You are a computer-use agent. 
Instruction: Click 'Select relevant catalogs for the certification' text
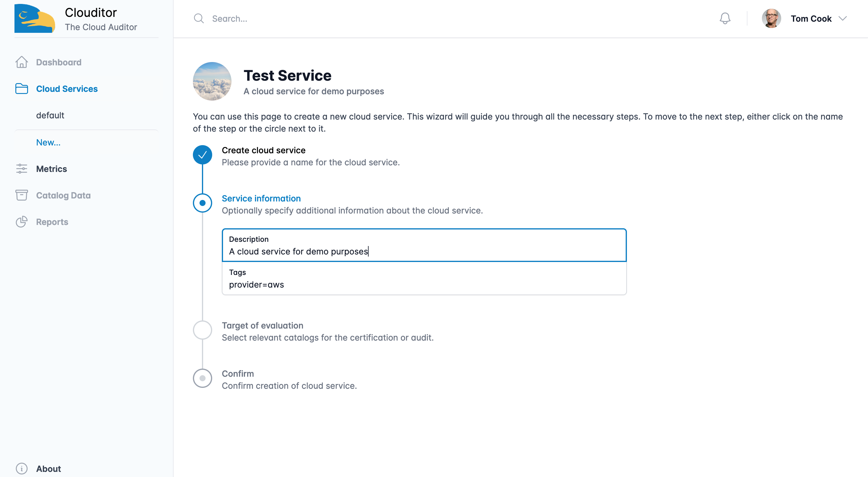(x=328, y=338)
